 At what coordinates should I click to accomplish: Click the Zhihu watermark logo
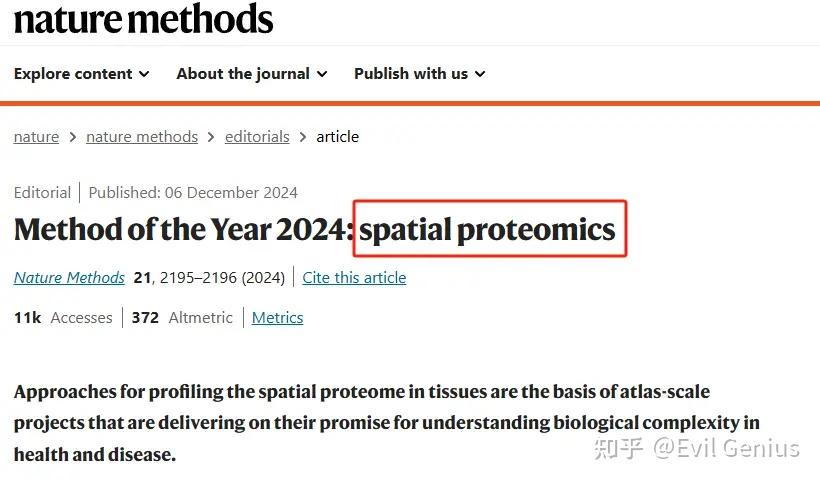tap(620, 447)
